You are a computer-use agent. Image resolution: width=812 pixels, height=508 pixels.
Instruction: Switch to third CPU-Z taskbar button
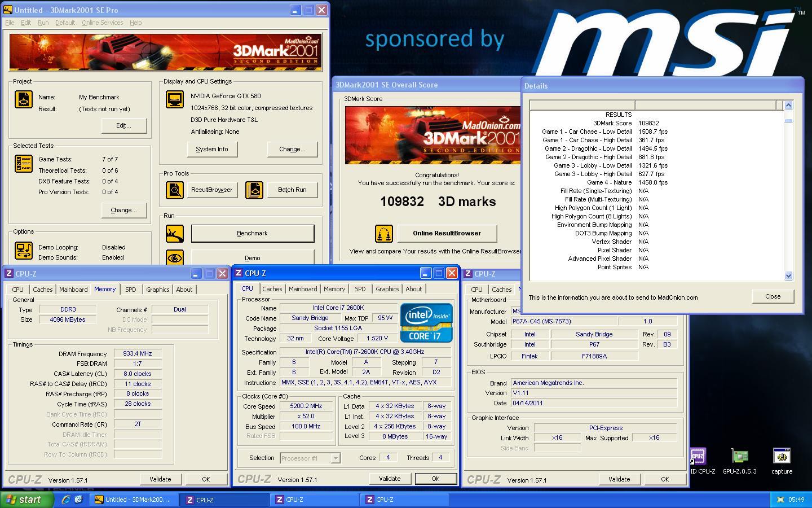pos(405,500)
